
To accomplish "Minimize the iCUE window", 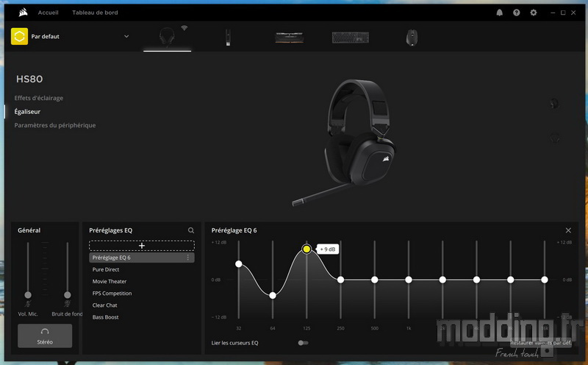I will (553, 13).
